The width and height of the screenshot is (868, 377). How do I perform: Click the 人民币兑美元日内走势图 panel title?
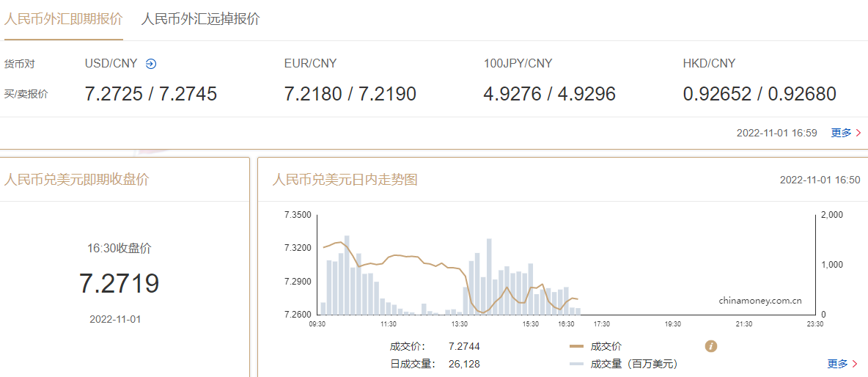coord(345,180)
